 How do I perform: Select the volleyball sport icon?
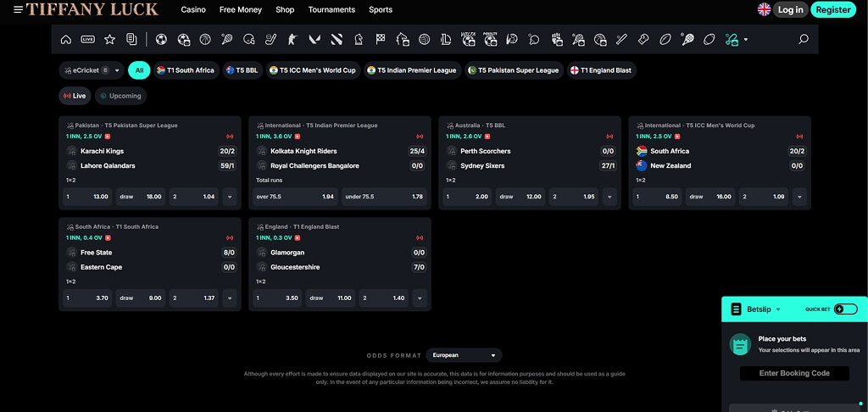click(x=424, y=39)
